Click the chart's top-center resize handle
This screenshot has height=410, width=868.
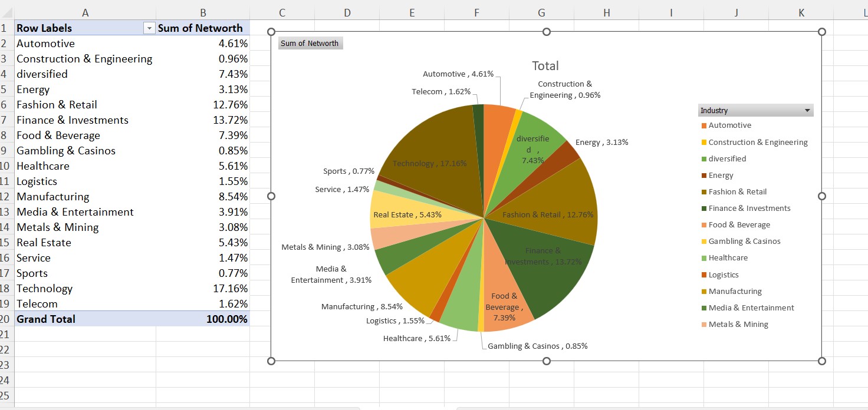[x=547, y=32]
